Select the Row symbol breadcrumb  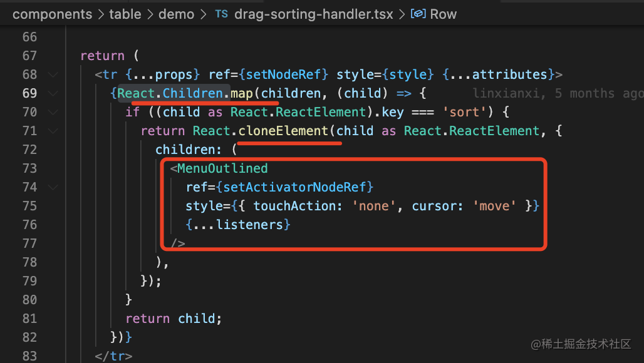click(x=443, y=14)
